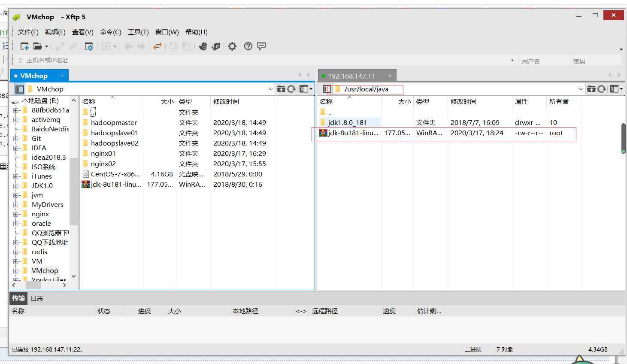The image size is (627, 364).
Task: Click the new session toolbar icon
Action: click(24, 46)
